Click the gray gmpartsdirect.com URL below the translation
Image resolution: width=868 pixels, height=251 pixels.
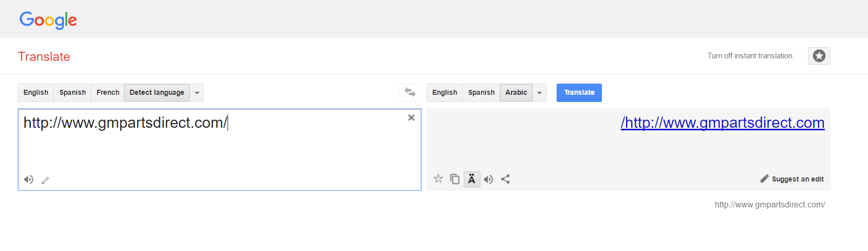click(770, 204)
